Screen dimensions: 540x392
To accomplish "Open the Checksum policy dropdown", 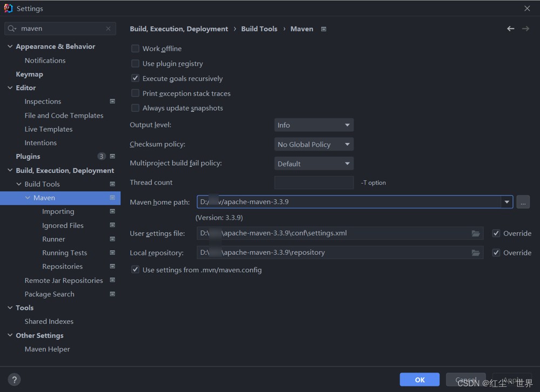I will point(314,145).
